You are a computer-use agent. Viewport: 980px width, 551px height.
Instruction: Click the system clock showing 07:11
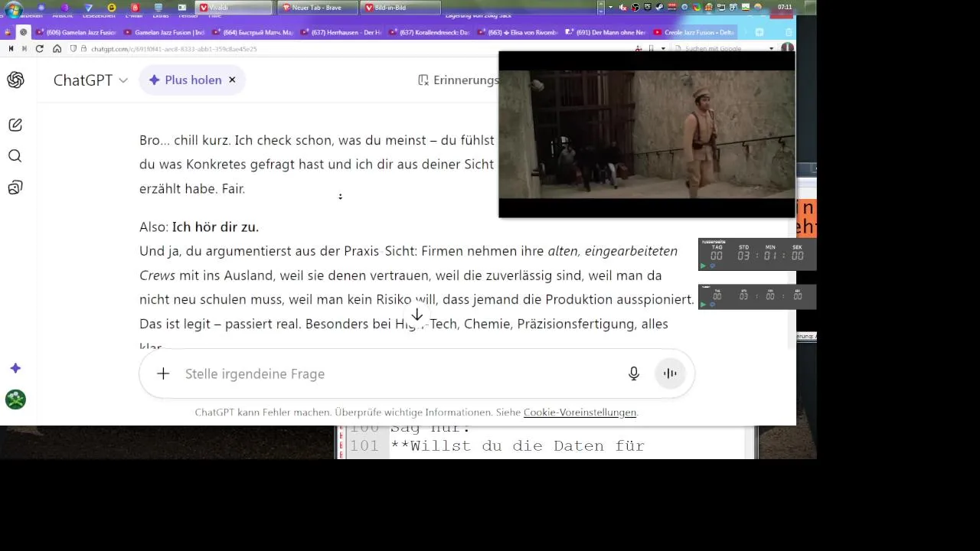(x=785, y=7)
